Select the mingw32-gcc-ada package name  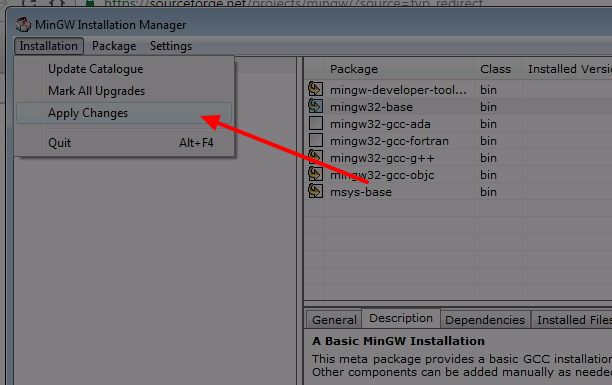pos(380,124)
